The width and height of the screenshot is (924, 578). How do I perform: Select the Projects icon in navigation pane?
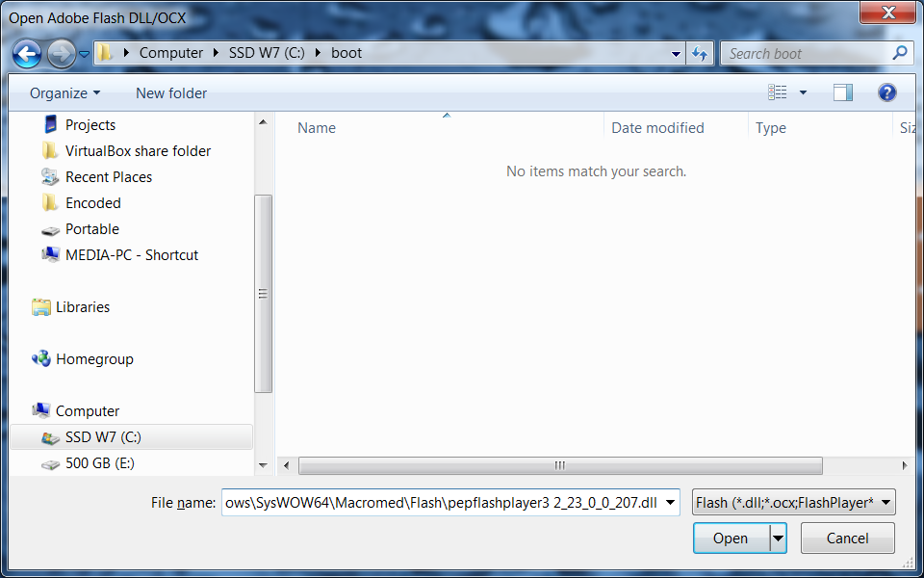point(51,124)
